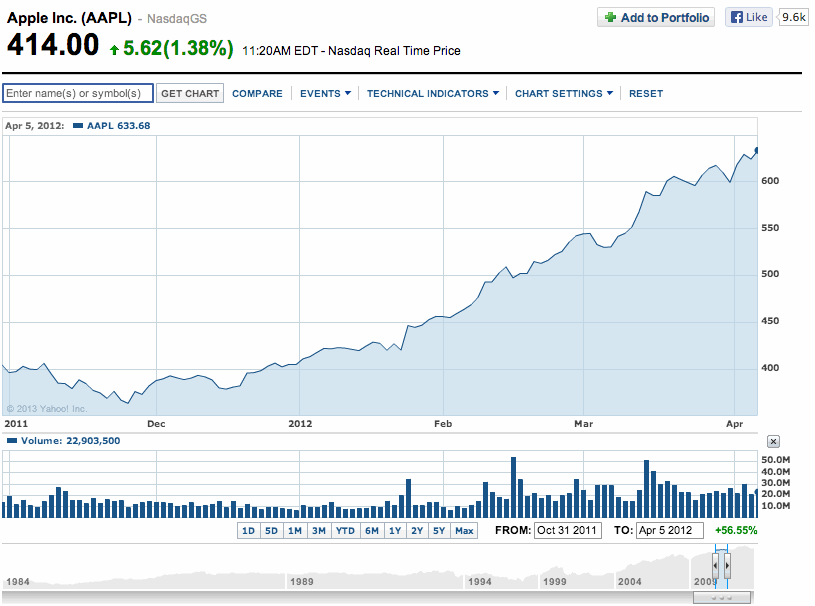The image size is (815, 606).
Task: Click the 2004 label on the overview timeline
Action: pos(629,582)
